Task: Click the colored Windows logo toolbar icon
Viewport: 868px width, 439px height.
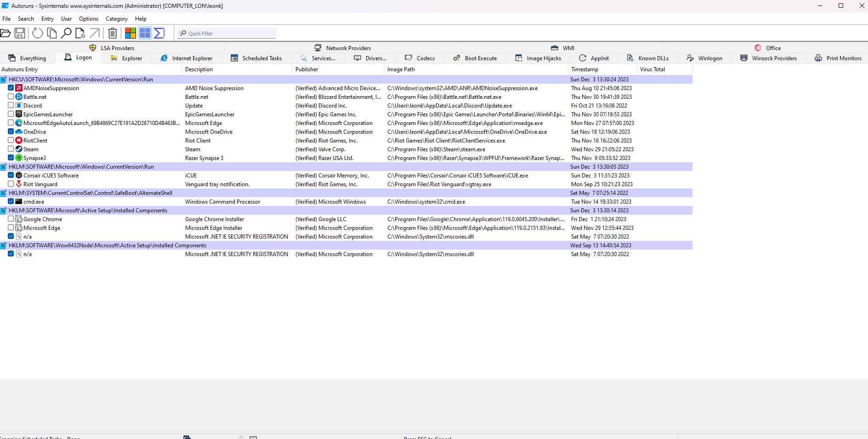Action: (130, 33)
